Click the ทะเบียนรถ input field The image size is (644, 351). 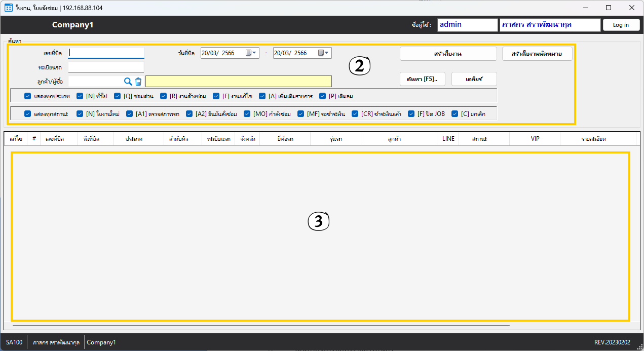click(106, 67)
